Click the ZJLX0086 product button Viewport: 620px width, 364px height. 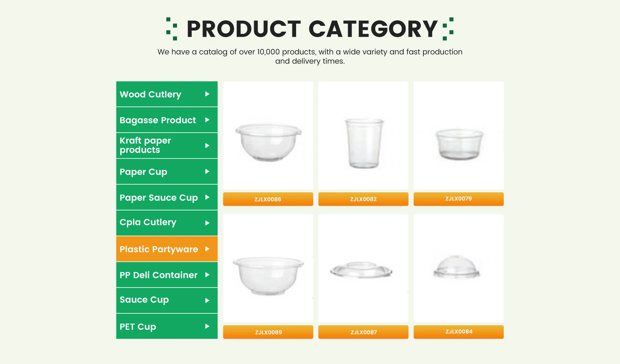point(268,199)
